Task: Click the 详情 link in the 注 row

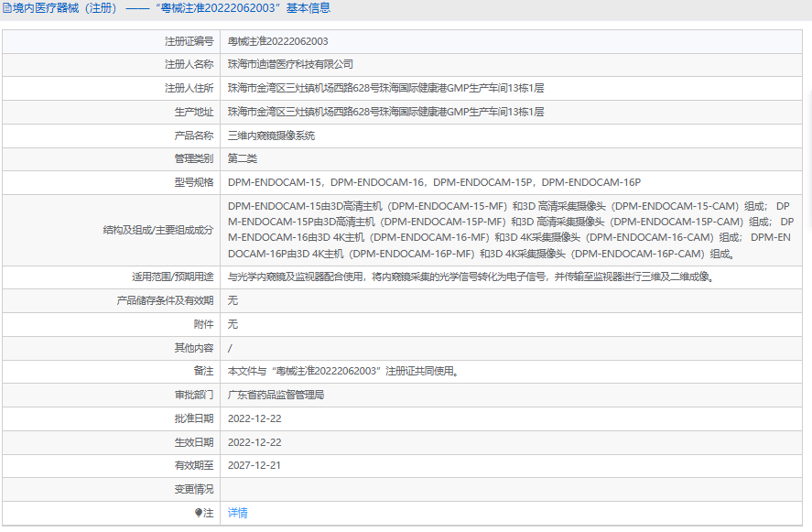Action: pyautogui.click(x=238, y=513)
